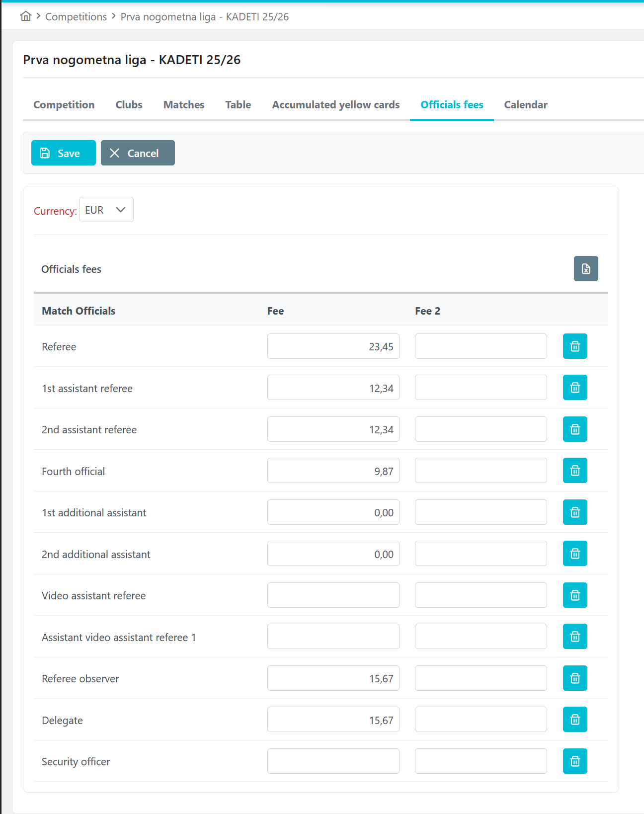Image resolution: width=644 pixels, height=814 pixels.
Task: Click the home icon in breadcrumb
Action: pos(26,16)
